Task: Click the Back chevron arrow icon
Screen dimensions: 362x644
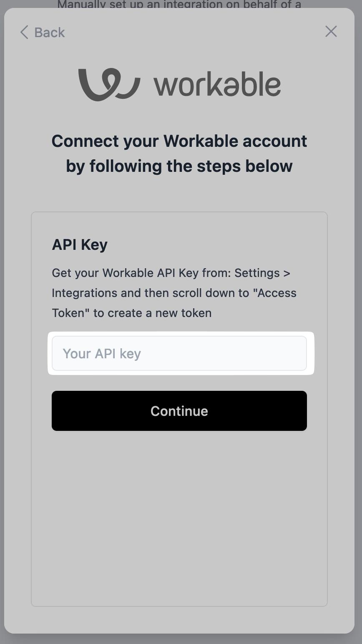Action: (24, 32)
